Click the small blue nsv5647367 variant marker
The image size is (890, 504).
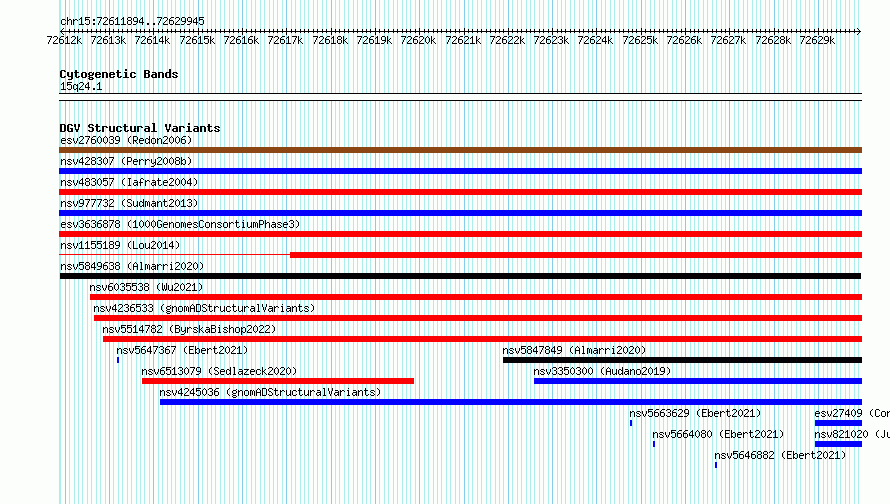point(118,360)
